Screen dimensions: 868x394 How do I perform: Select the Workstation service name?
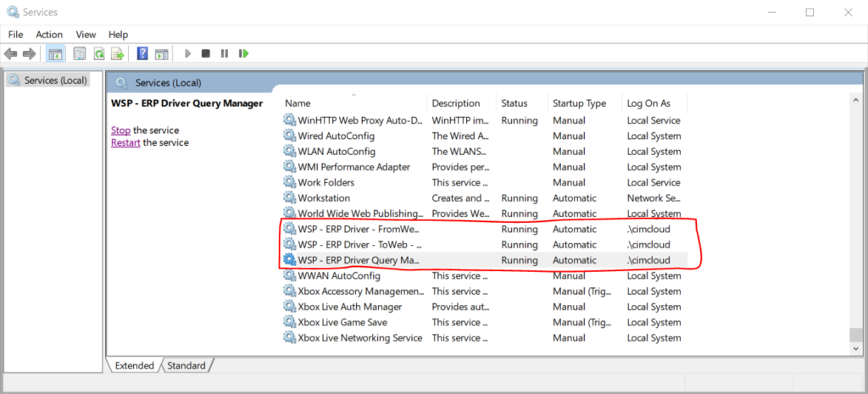pyautogui.click(x=325, y=197)
